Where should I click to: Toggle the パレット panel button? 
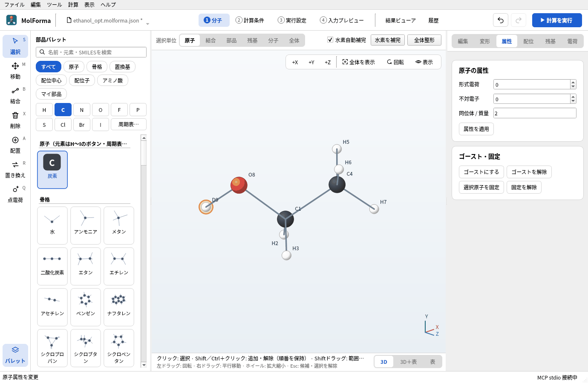tap(15, 355)
